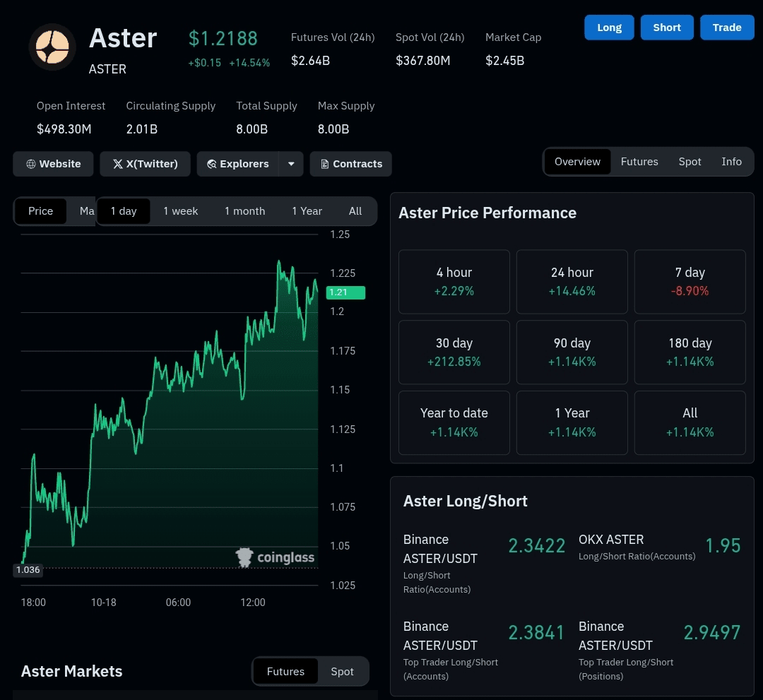
Task: Select the Price chart mode
Action: 40,211
